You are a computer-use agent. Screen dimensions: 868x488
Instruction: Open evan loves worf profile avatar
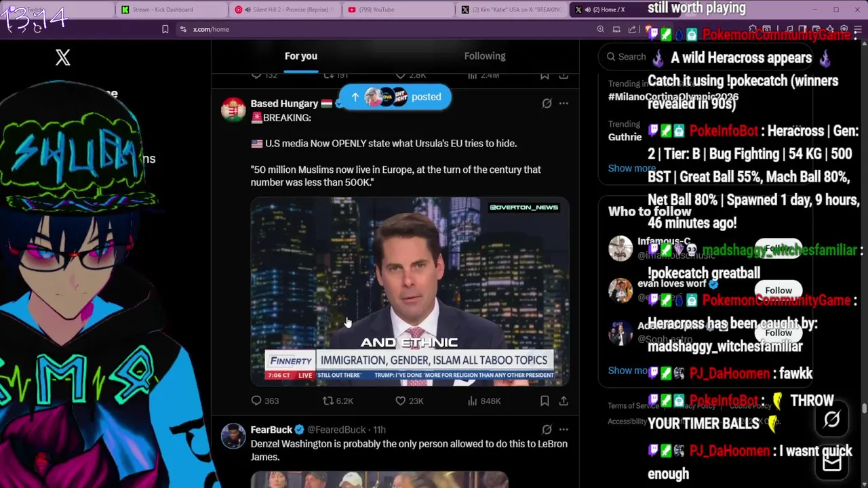click(x=620, y=290)
